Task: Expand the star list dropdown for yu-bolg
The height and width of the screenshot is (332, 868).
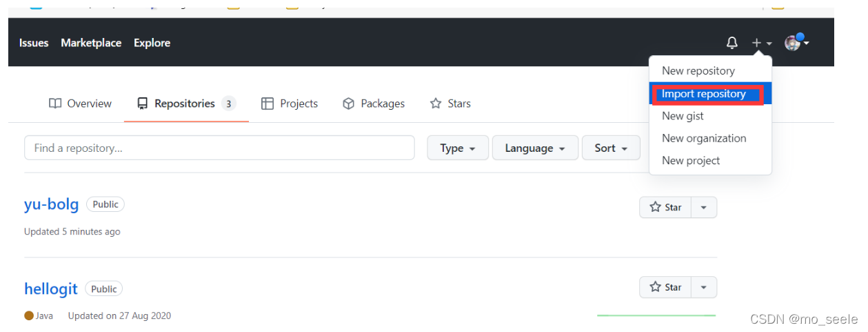Action: (704, 207)
